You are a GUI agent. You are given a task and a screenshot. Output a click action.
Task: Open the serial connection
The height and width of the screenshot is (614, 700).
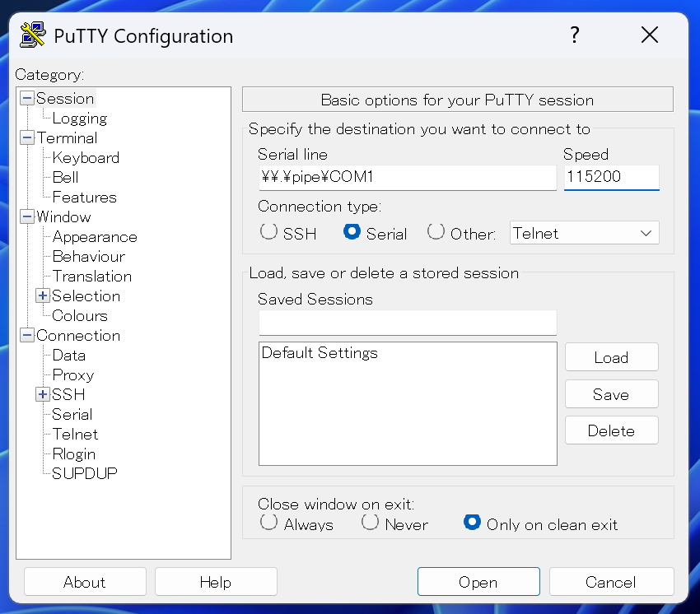[x=478, y=582]
